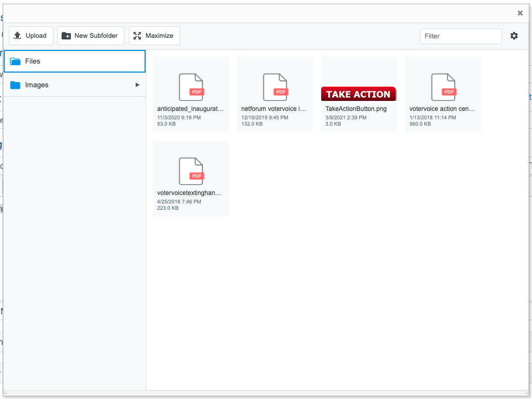Select the anticipated_inaugurat PDF icon

pos(191,87)
